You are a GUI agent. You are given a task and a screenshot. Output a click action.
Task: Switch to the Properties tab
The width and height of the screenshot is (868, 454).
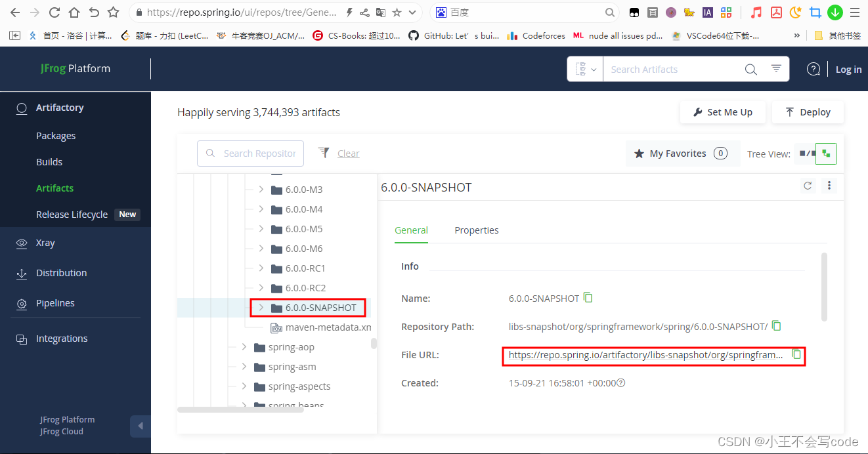click(477, 230)
